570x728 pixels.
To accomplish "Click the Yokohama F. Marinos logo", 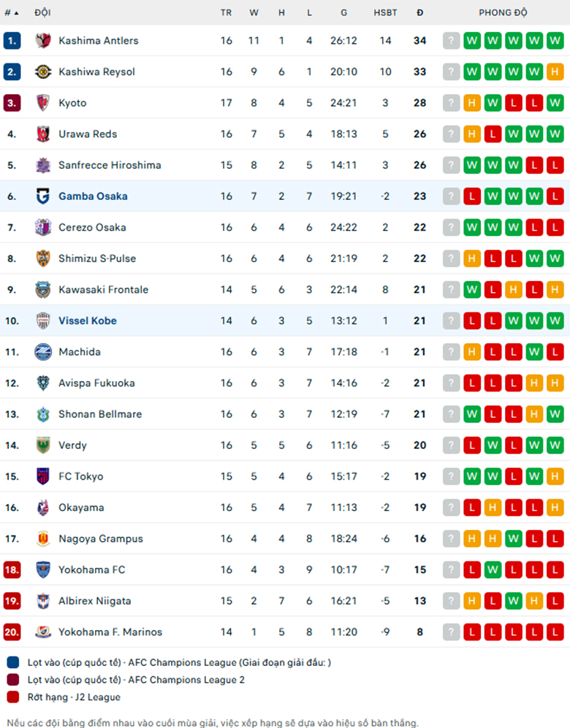I will 43,632.
